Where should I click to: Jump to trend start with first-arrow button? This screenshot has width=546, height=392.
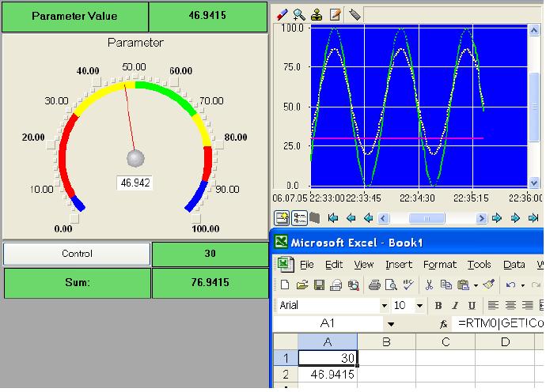[x=333, y=218]
